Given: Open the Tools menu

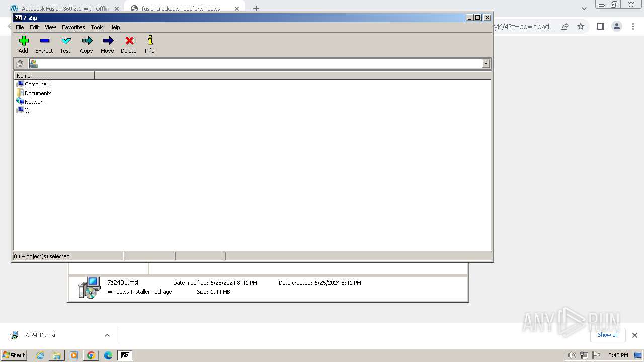Looking at the screenshot, I should point(97,27).
